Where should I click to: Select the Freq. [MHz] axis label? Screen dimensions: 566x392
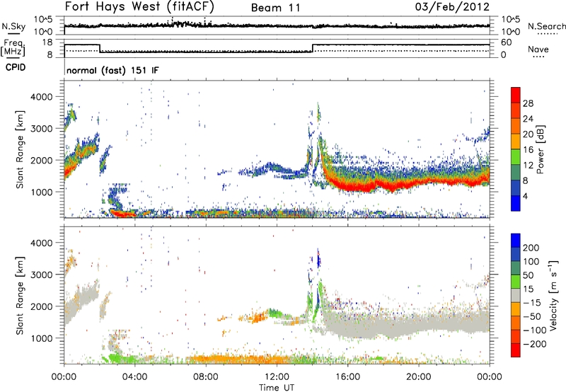pyautogui.click(x=13, y=48)
